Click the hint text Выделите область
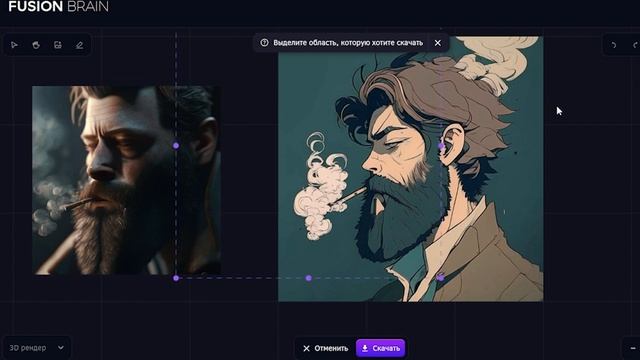Screen dimensions: 640x360 click(x=348, y=42)
